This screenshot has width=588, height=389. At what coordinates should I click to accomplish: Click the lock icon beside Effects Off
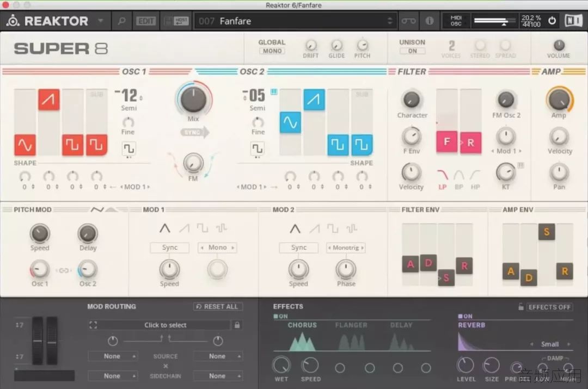[x=521, y=306]
